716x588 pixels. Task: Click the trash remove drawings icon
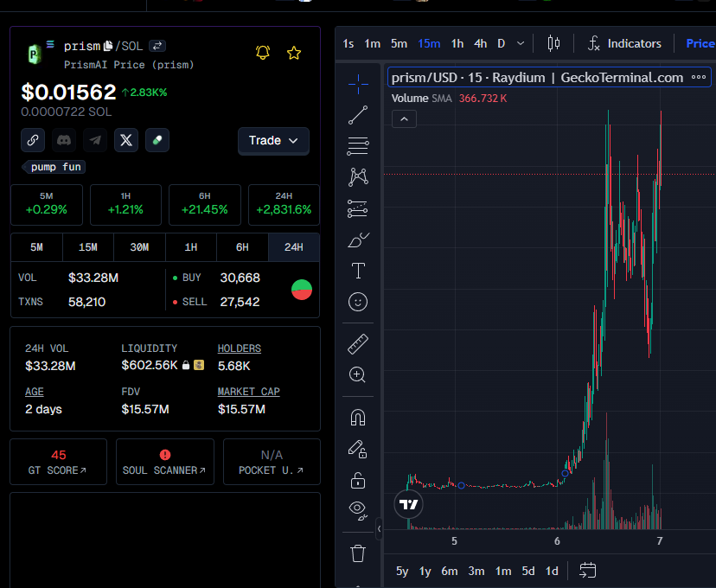click(x=358, y=553)
